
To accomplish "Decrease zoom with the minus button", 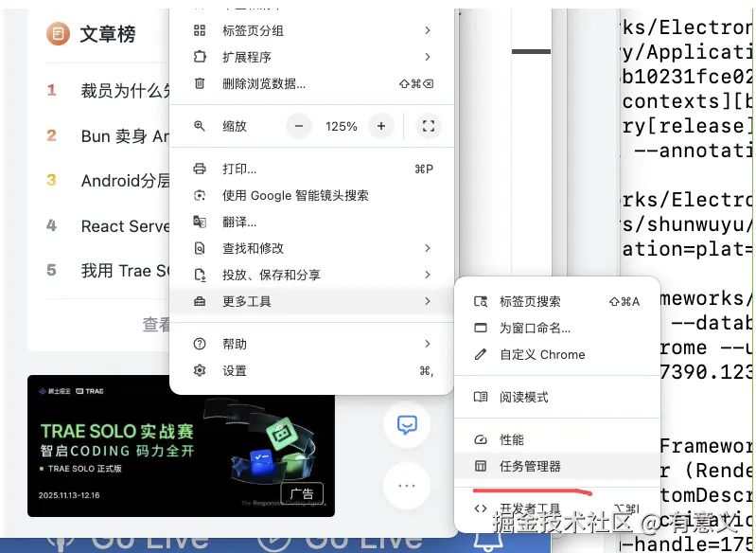I will click(299, 126).
